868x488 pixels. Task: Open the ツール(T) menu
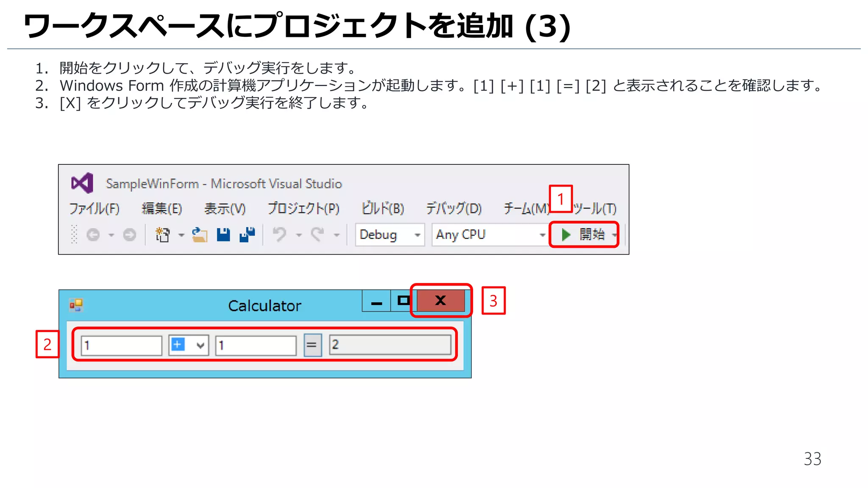[595, 208]
